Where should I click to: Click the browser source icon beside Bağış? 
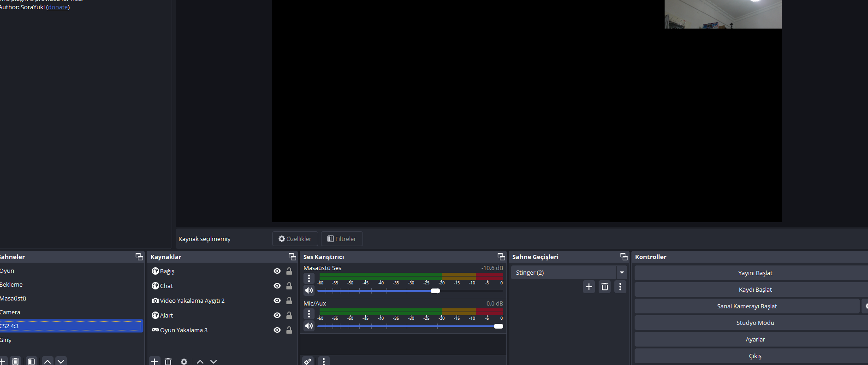[155, 271]
